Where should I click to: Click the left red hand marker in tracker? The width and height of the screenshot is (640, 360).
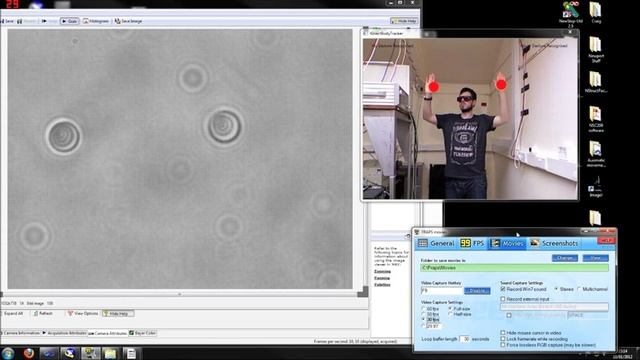[x=433, y=87]
